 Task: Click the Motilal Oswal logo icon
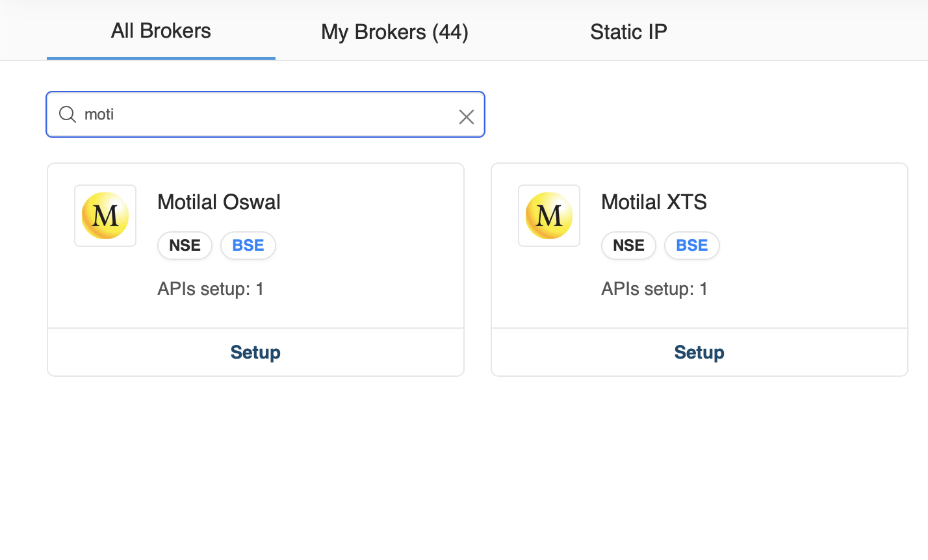click(105, 216)
